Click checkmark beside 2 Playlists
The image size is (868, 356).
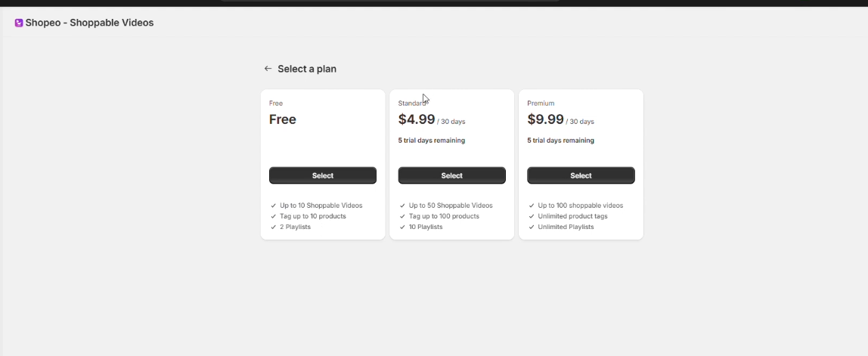pyautogui.click(x=274, y=227)
